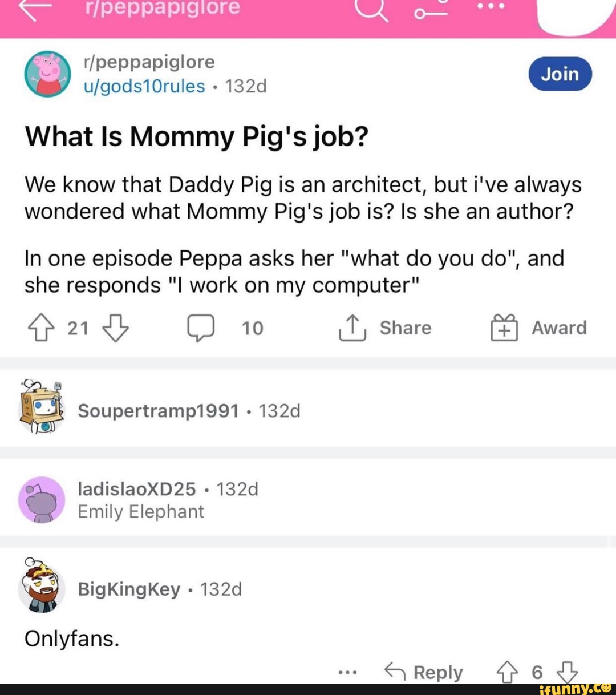This screenshot has height=695, width=616.
Task: Downvote the post using the down arrow
Action: tap(116, 328)
